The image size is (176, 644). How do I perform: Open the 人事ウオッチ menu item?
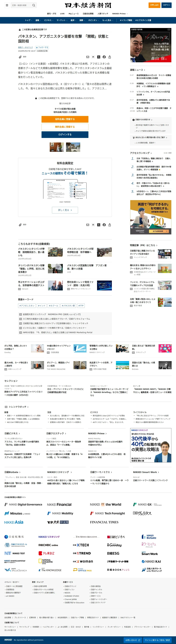103,14
